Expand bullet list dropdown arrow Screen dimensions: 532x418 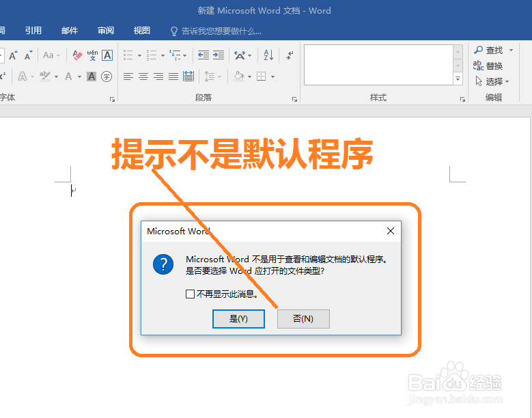[139, 55]
